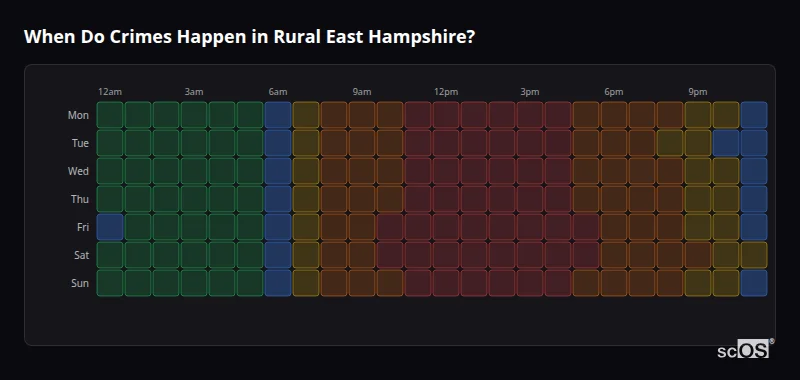Click the 3pm column header
The height and width of the screenshot is (380, 800).
point(530,92)
